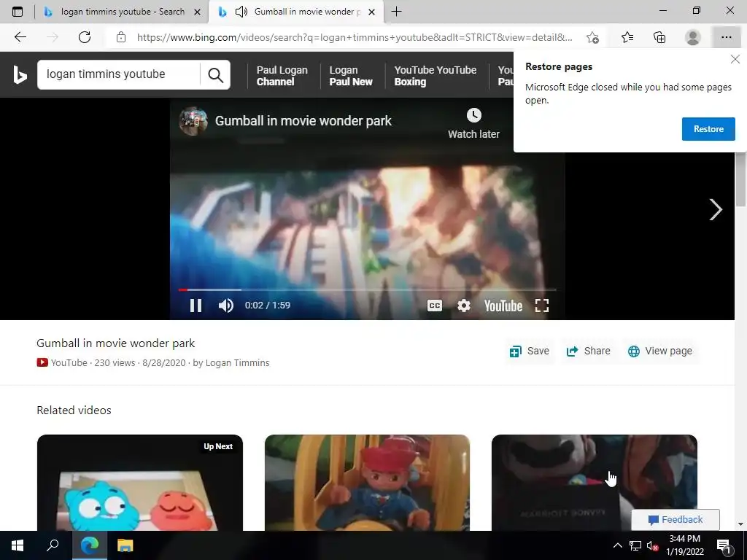This screenshot has width=747, height=560.
Task: Select 'Paul Logan Channel' suggestion
Action: [x=282, y=76]
